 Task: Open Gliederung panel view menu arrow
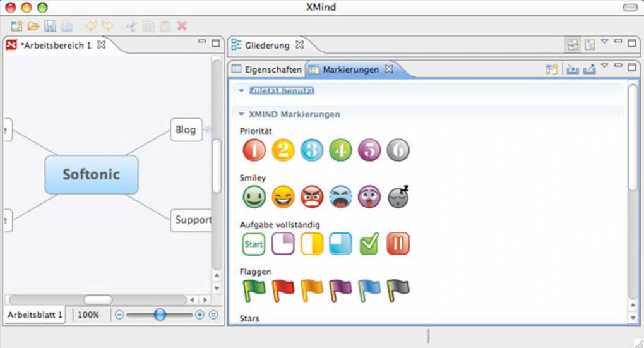605,42
